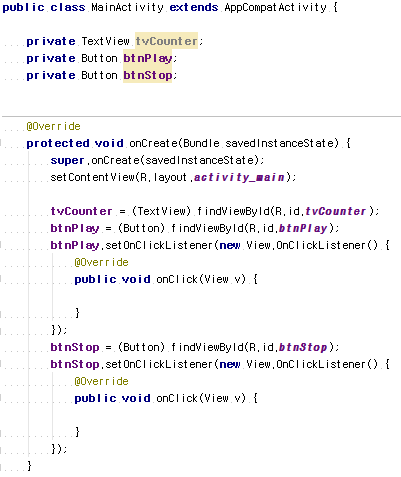The image size is (401, 477).
Task: Click italic btnPlay in the findViewById call
Action: point(303,228)
